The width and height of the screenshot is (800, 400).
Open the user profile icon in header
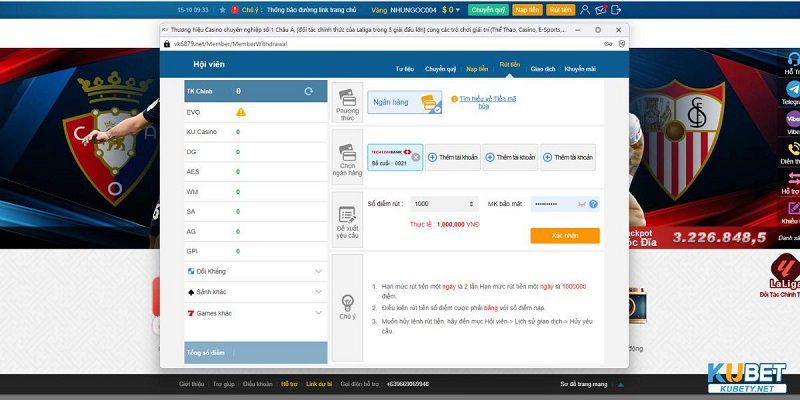click(584, 9)
